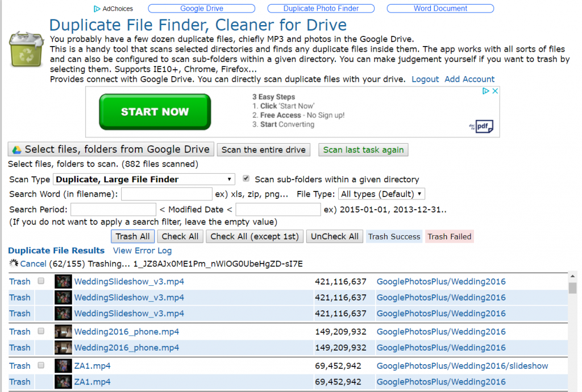
Task: Click the first 421,116,637 file size
Action: [341, 281]
